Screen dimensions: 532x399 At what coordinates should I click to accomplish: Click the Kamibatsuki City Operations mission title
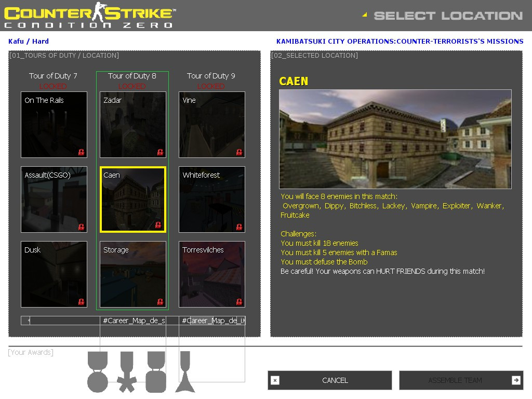point(400,41)
